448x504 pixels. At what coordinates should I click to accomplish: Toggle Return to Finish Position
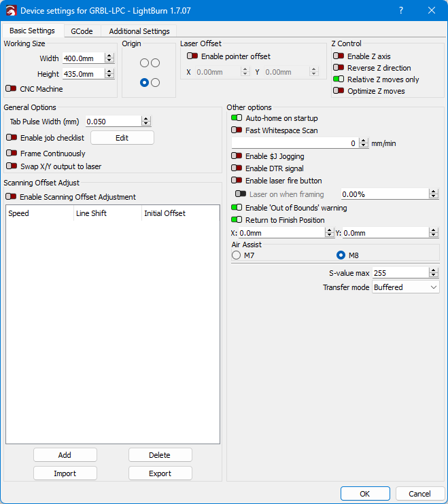click(x=237, y=220)
